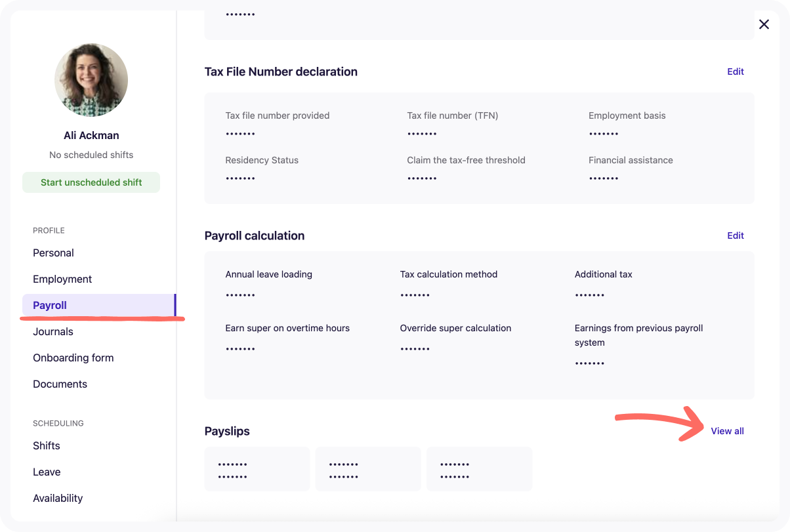
Task: Open the Employment profile section
Action: pyautogui.click(x=62, y=279)
